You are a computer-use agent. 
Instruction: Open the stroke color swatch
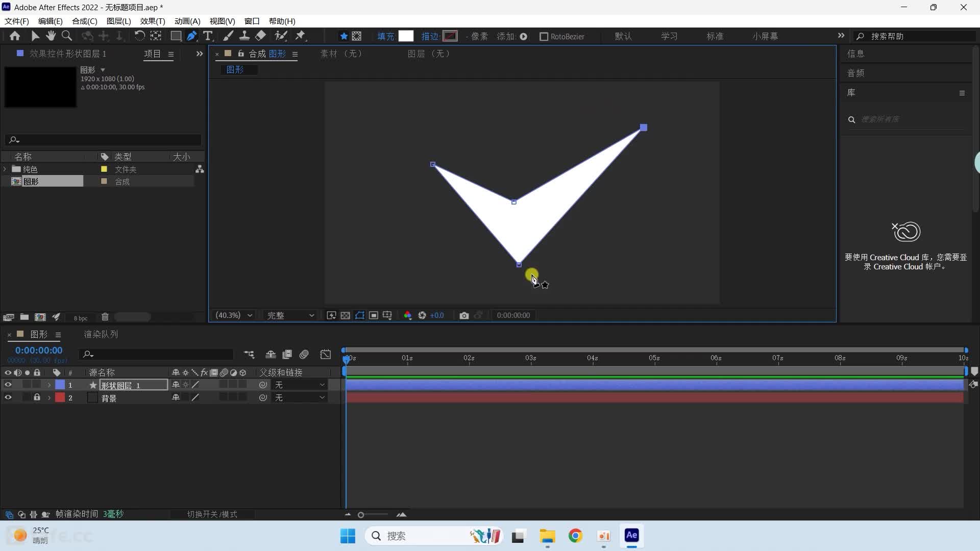(x=450, y=36)
